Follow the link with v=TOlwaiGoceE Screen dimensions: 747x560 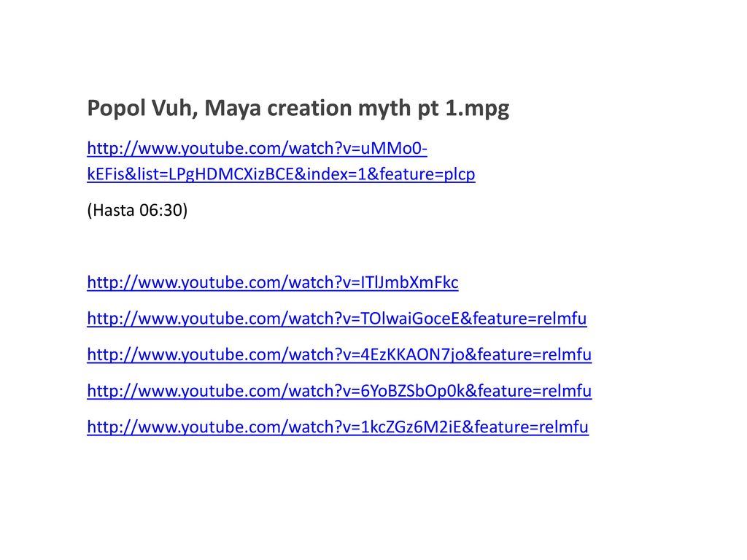(337, 318)
